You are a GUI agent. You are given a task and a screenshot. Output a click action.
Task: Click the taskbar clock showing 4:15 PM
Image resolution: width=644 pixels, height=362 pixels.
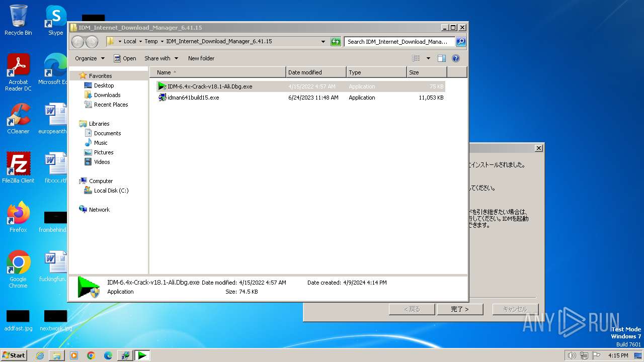[x=618, y=355]
